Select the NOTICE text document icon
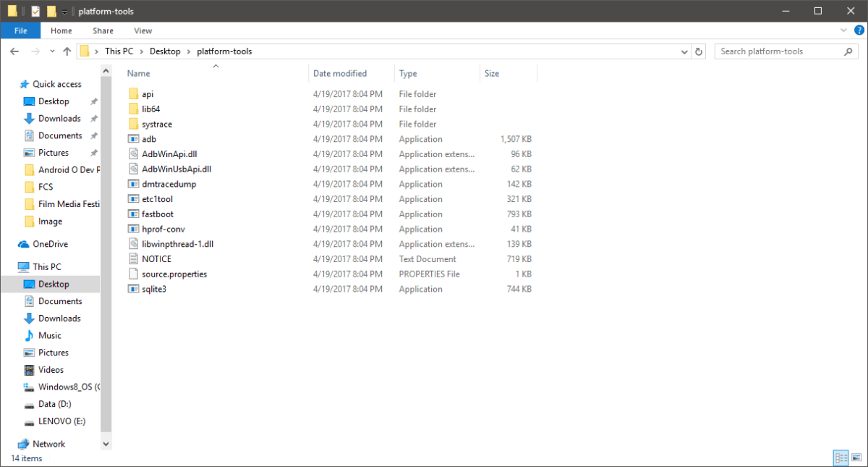Screen dimensions: 868x467 (x=133, y=259)
